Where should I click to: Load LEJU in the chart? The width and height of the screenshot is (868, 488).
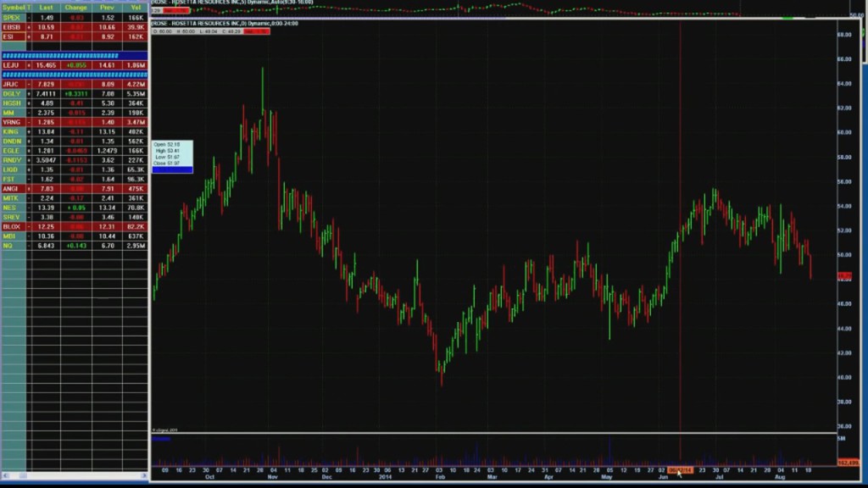point(13,65)
